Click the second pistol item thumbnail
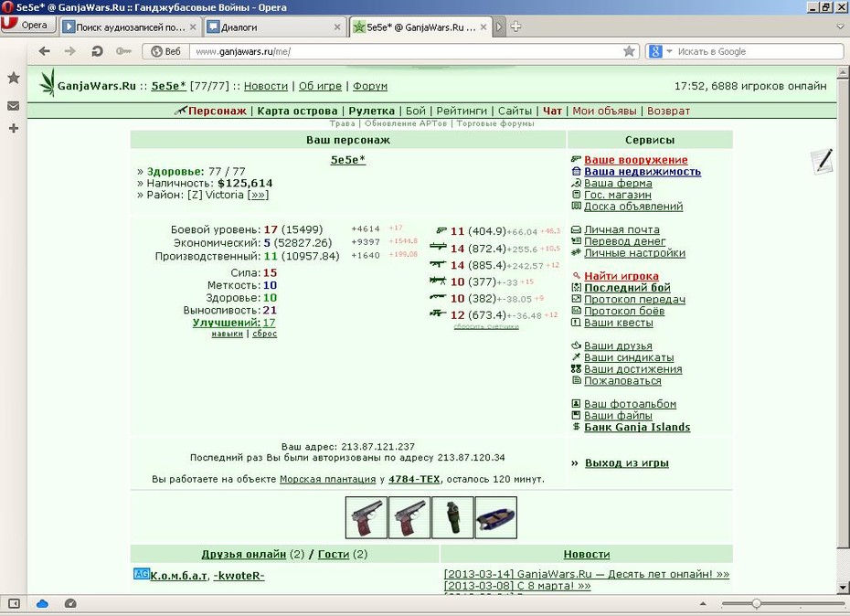This screenshot has width=850, height=616. [x=409, y=517]
